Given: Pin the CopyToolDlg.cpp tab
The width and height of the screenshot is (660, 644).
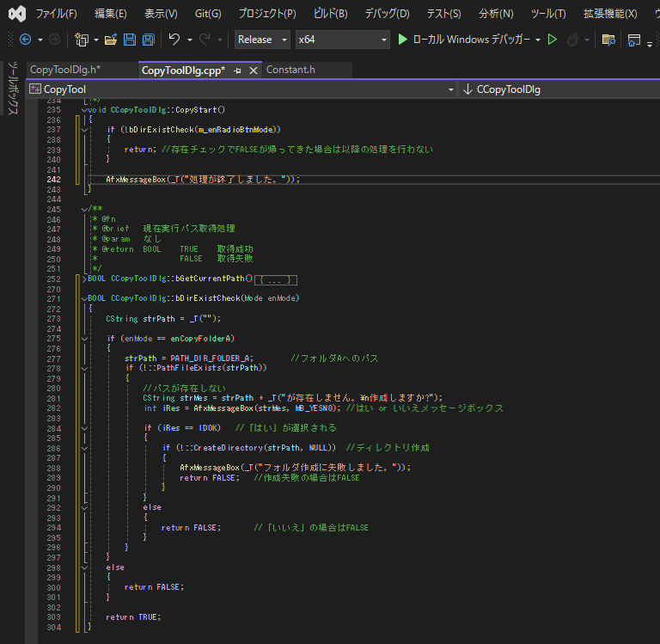Looking at the screenshot, I should pyautogui.click(x=237, y=71).
